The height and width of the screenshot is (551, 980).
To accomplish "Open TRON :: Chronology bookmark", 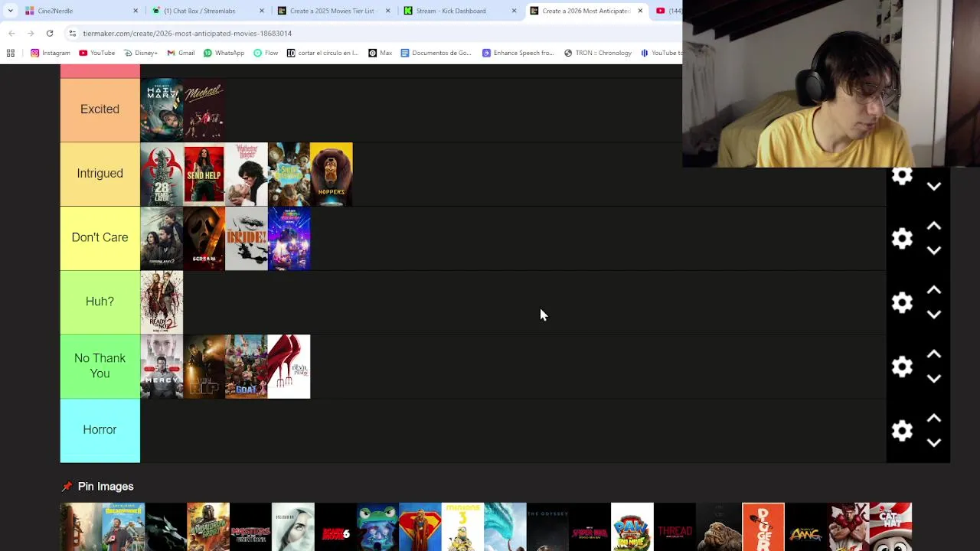I will pyautogui.click(x=598, y=53).
